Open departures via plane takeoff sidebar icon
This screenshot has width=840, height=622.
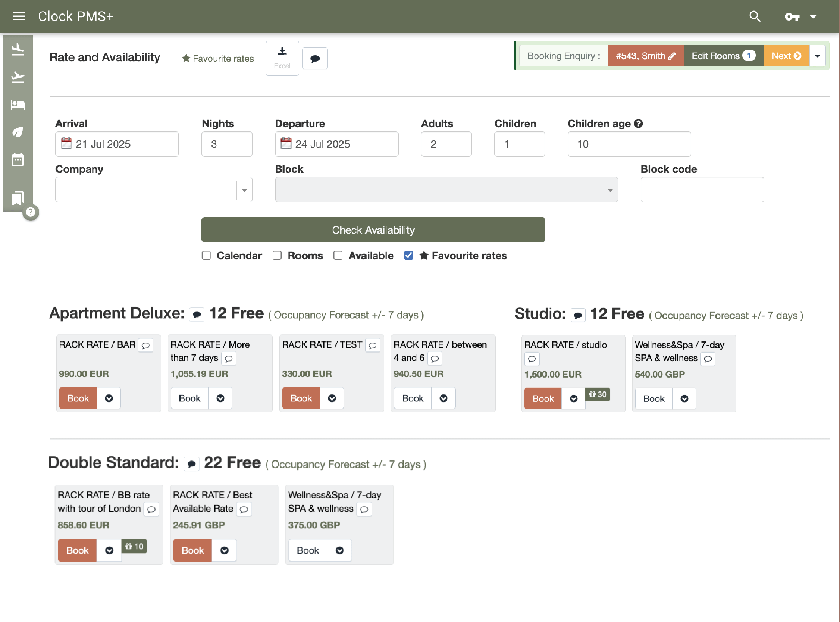coord(18,77)
